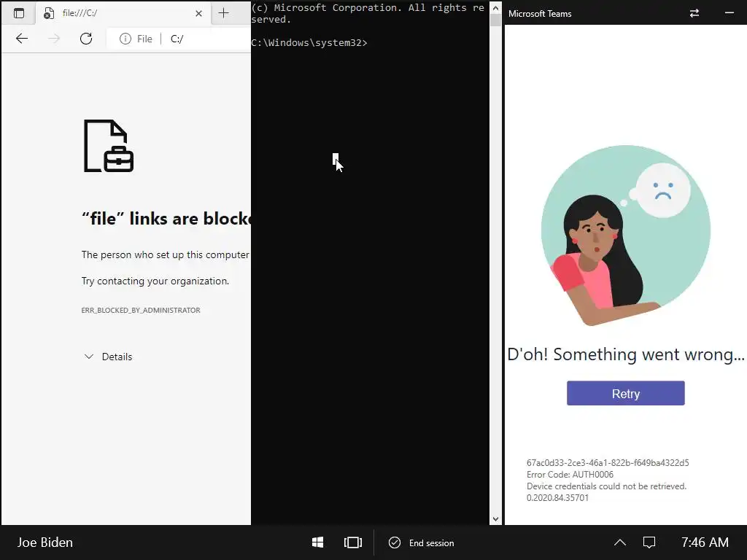Refresh the Edge page
This screenshot has height=560, width=747.
[x=86, y=39]
